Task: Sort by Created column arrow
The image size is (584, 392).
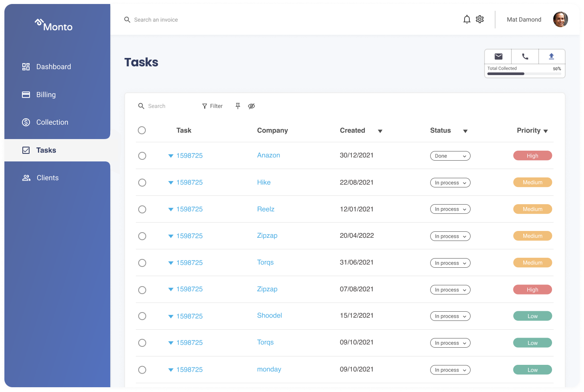Action: pos(380,131)
